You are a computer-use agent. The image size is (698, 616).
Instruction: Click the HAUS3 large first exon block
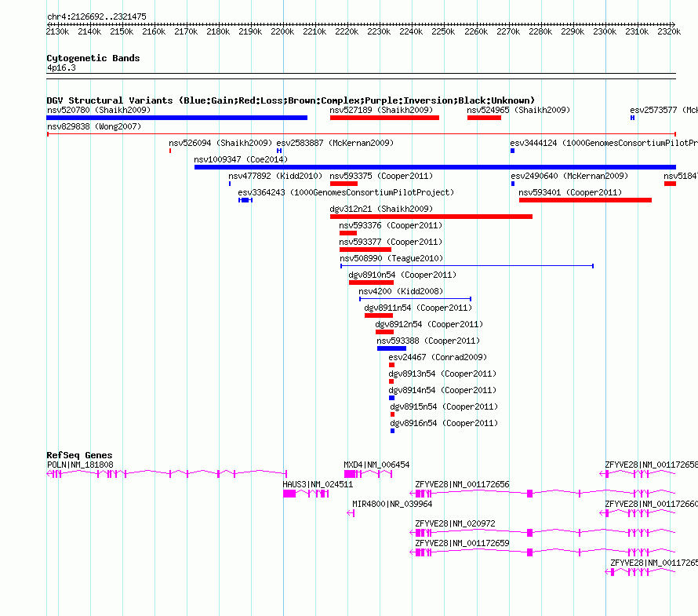coord(289,494)
